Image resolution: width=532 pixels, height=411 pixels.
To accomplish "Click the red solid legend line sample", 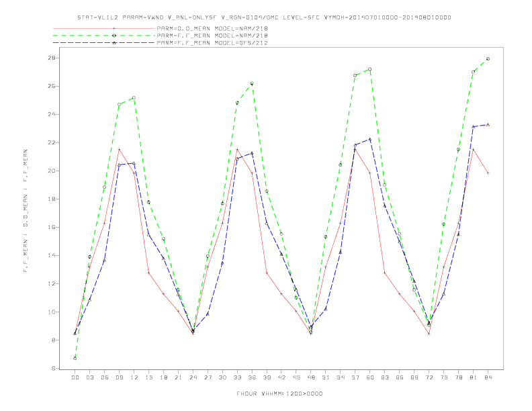I will click(x=104, y=28).
